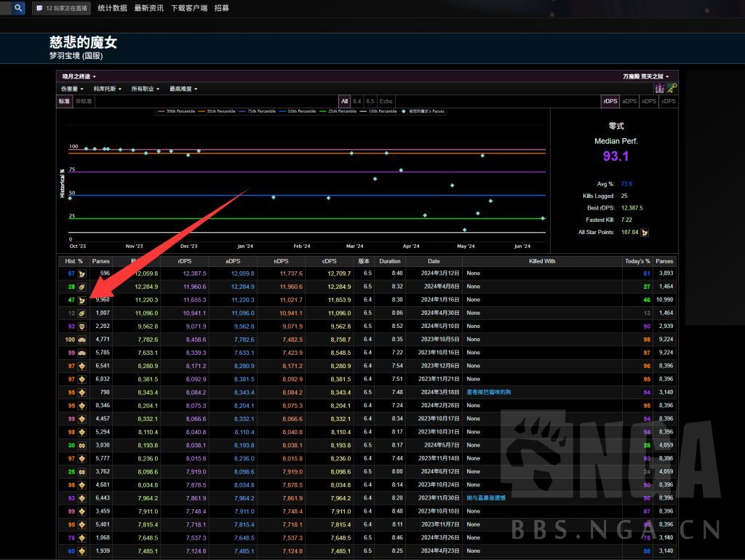Click the party composition icon beside the key
The height and width of the screenshot is (560, 745).
tap(660, 88)
